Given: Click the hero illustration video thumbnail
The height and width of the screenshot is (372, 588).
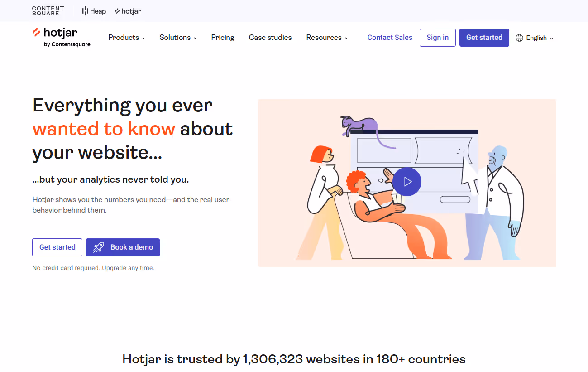Looking at the screenshot, I should point(407,183).
